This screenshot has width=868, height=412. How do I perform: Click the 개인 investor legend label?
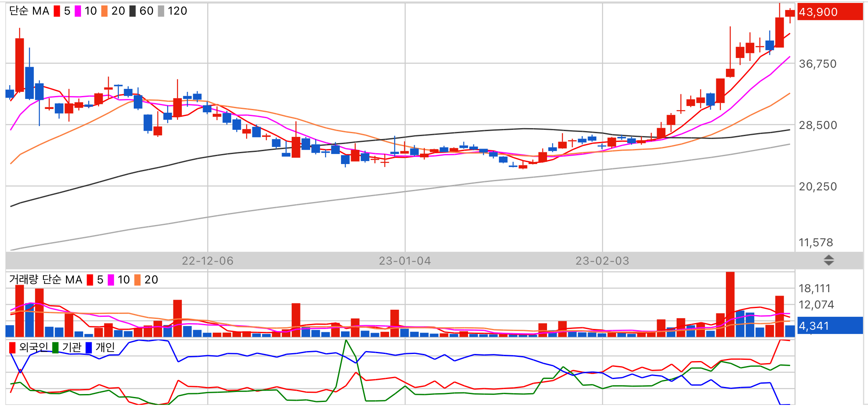point(105,347)
